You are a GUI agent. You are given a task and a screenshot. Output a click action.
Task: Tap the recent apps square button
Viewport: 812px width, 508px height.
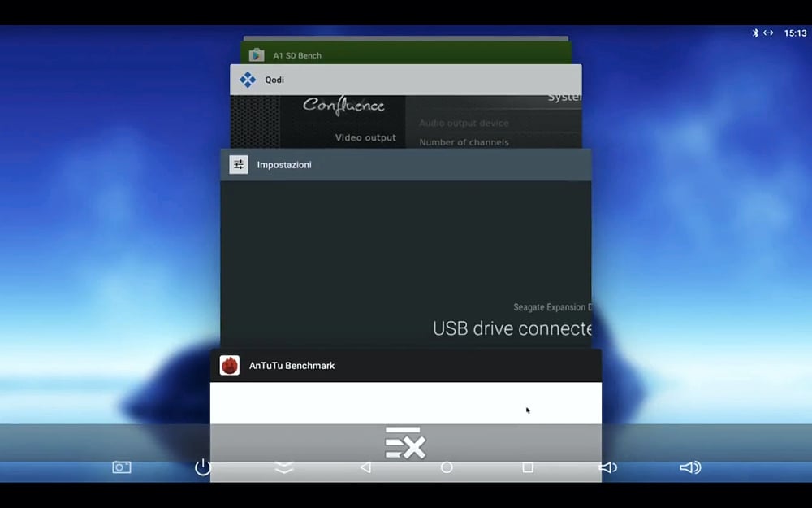(x=528, y=467)
